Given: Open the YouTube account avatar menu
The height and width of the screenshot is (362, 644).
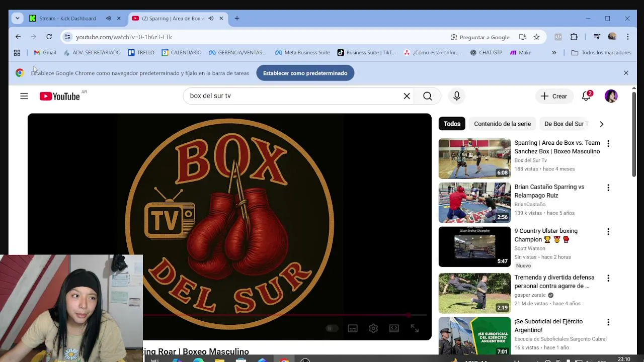Looking at the screenshot, I should 611,96.
